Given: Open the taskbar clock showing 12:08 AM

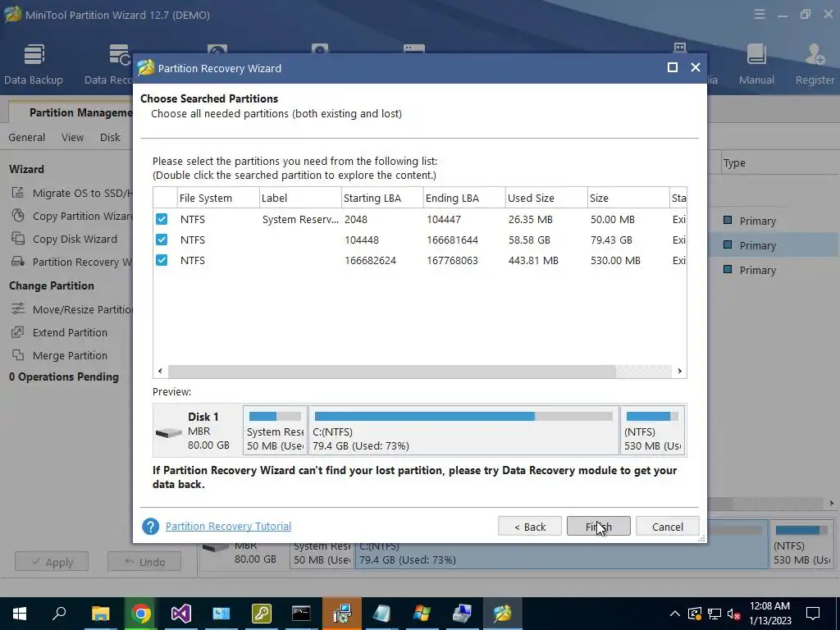Looking at the screenshot, I should pos(769,614).
